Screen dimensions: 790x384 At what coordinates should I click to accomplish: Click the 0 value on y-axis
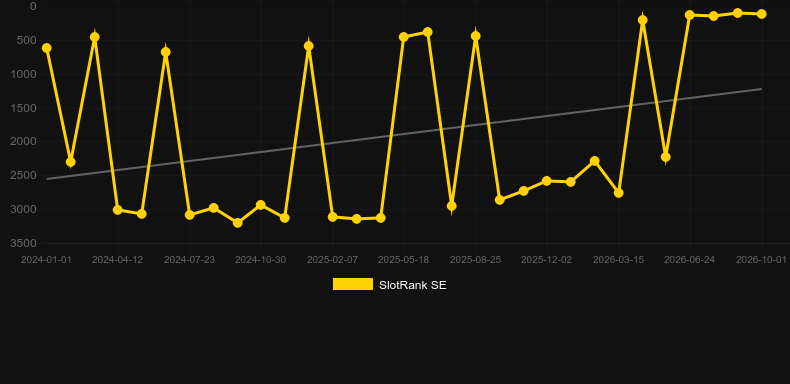click(33, 6)
